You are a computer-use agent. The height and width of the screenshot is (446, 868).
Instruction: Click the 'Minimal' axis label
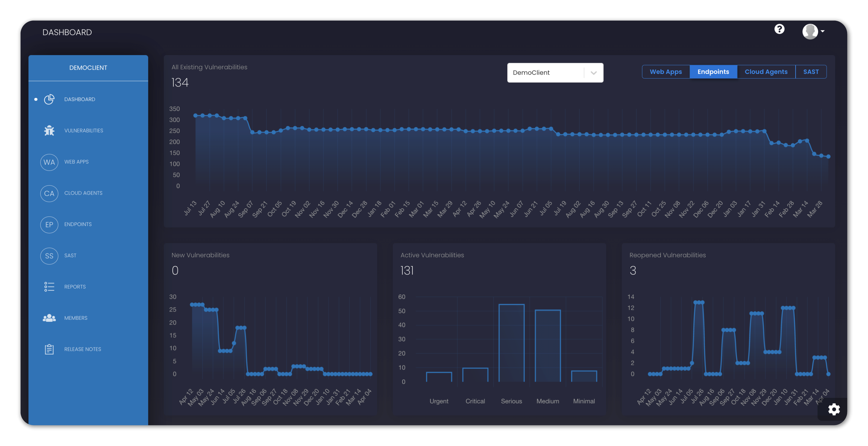[x=584, y=401]
